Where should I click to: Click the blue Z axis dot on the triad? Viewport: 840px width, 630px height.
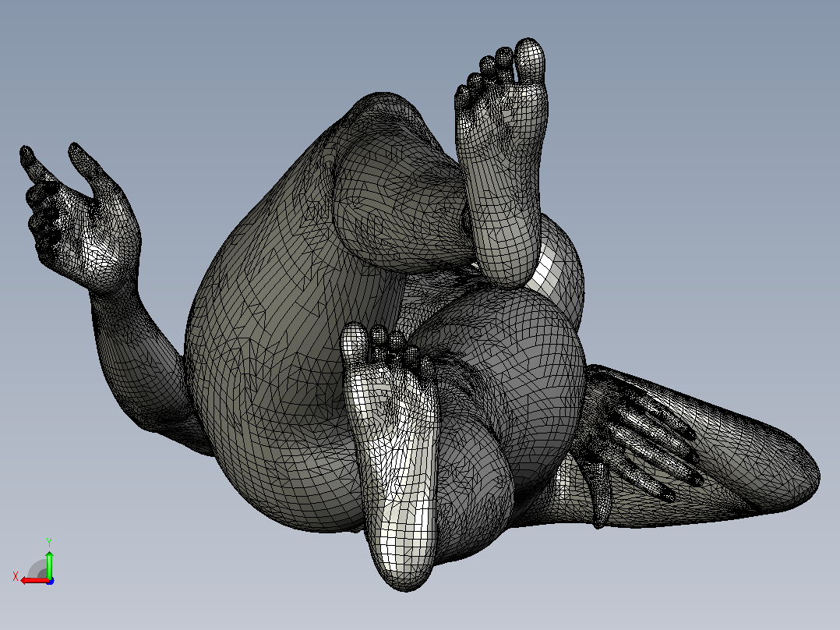pyautogui.click(x=50, y=581)
